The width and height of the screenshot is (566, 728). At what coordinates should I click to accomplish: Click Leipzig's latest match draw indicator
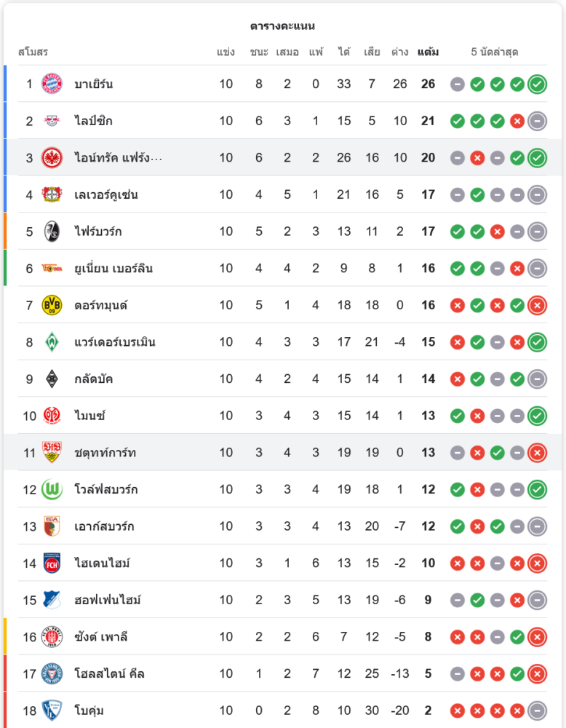pos(537,121)
